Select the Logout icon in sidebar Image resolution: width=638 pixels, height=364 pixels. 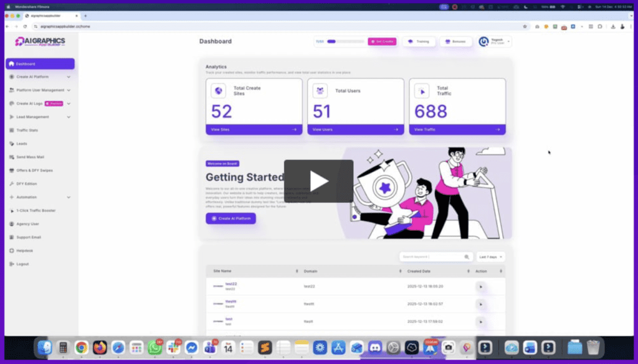coord(11,264)
